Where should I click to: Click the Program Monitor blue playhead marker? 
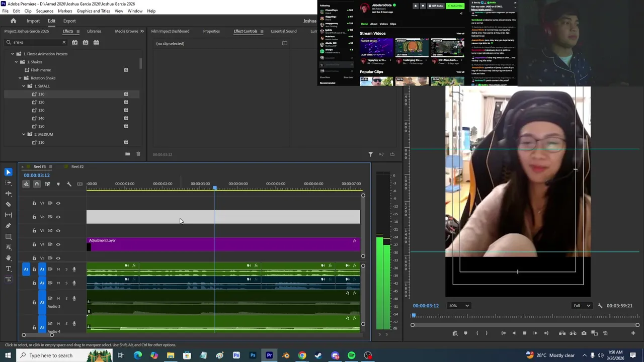pos(414,316)
